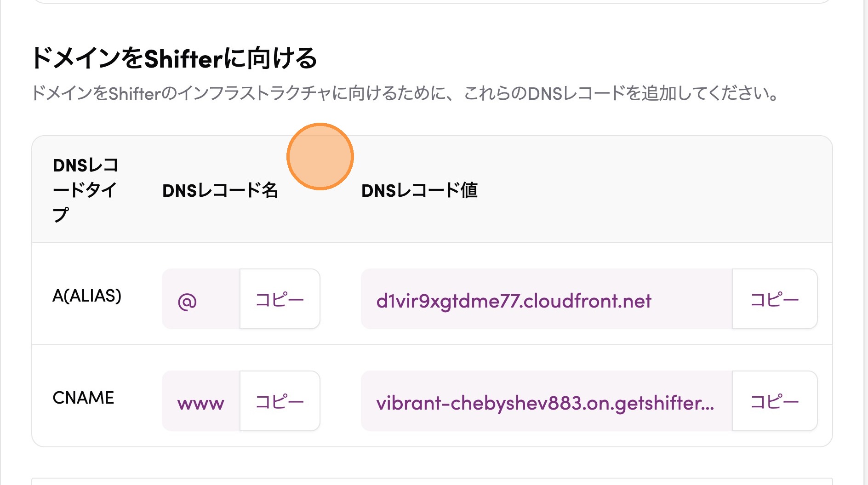Copy the @ DNS record name
The height and width of the screenshot is (485, 868).
(x=280, y=299)
